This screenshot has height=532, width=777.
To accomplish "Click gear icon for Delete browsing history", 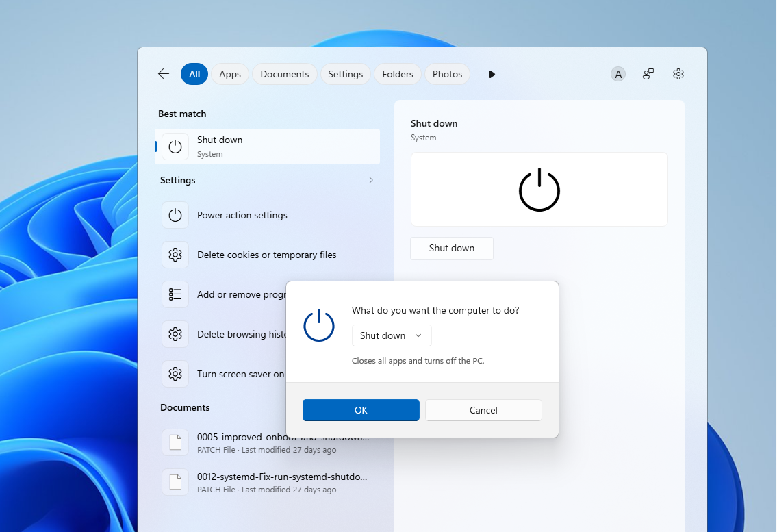I will [175, 334].
